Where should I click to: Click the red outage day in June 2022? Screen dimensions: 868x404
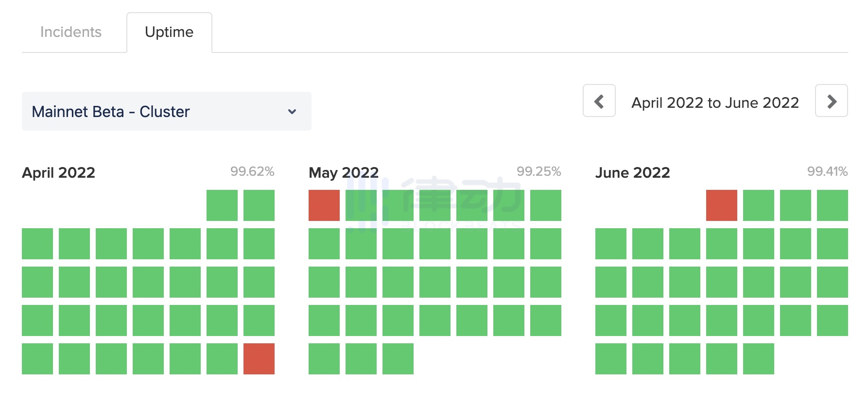pos(722,205)
